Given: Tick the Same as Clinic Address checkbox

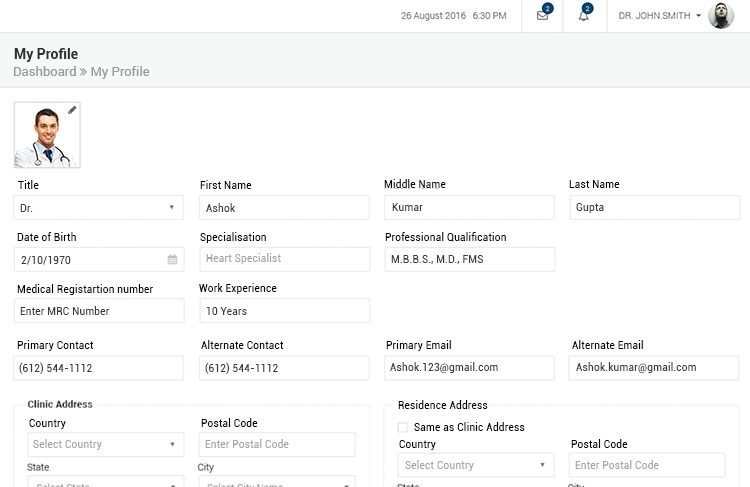Looking at the screenshot, I should pos(403,427).
